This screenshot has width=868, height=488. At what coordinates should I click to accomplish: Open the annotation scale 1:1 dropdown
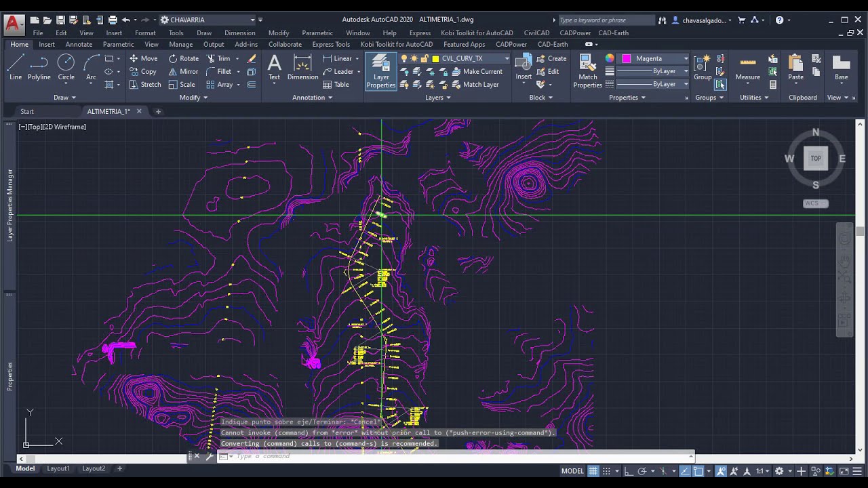coord(763,470)
